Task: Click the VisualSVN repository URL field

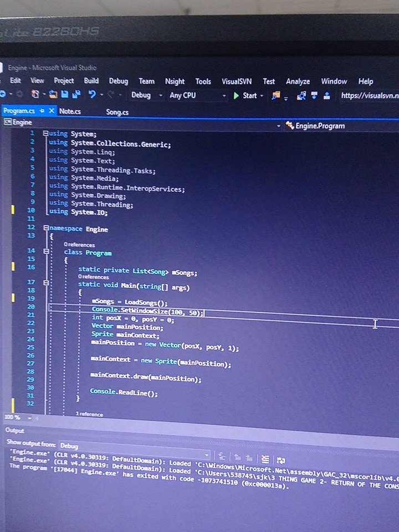Action: [369, 96]
